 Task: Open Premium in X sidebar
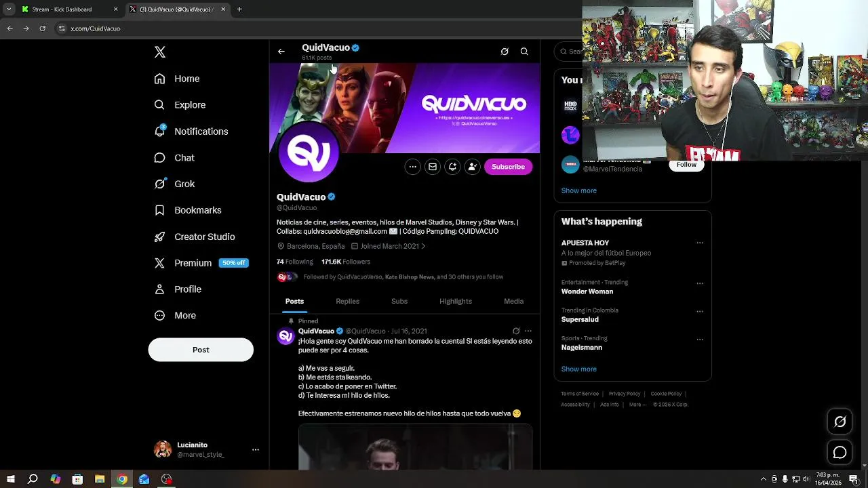click(201, 263)
